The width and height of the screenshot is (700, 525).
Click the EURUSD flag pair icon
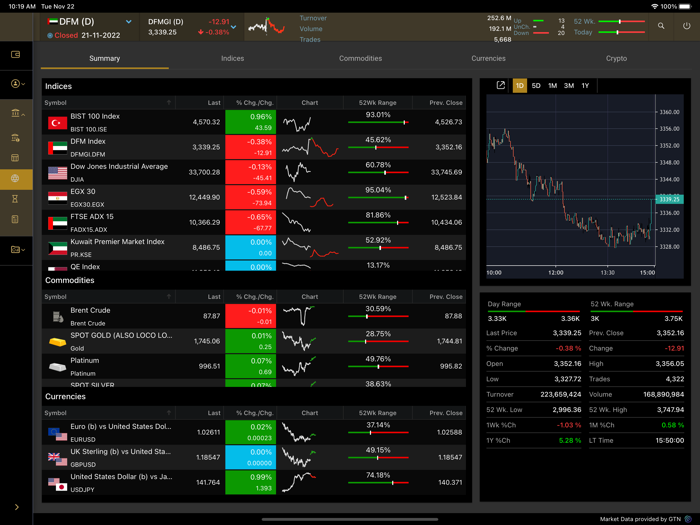pos(57,433)
